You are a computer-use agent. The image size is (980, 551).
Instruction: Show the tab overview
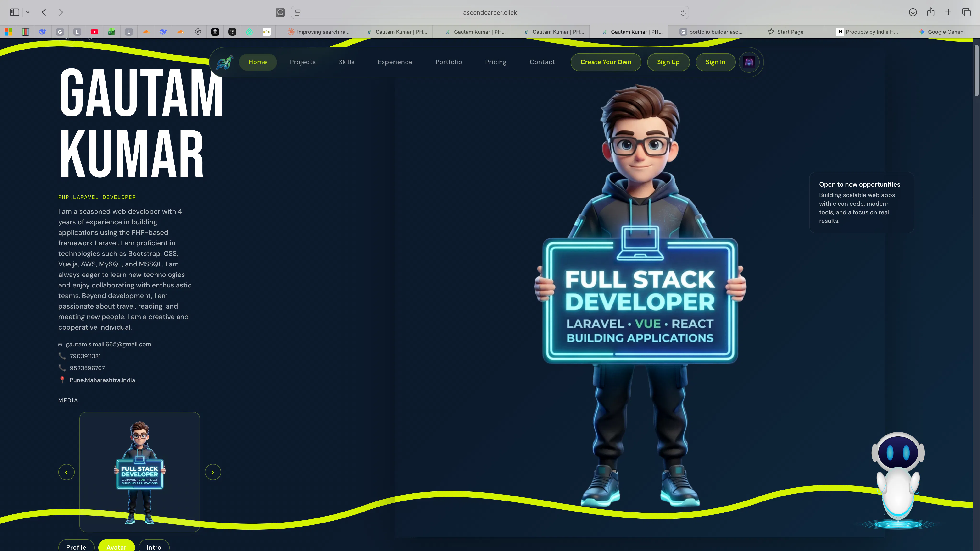pos(966,12)
